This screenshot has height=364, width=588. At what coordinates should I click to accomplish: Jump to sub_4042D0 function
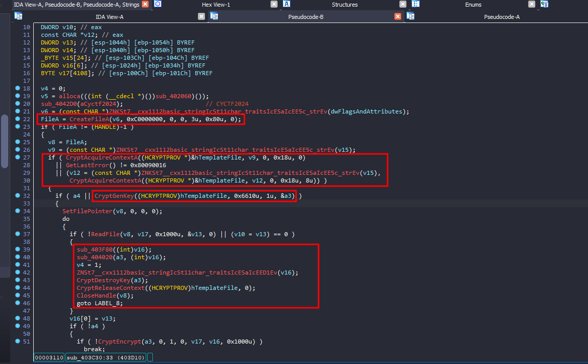[x=58, y=104]
